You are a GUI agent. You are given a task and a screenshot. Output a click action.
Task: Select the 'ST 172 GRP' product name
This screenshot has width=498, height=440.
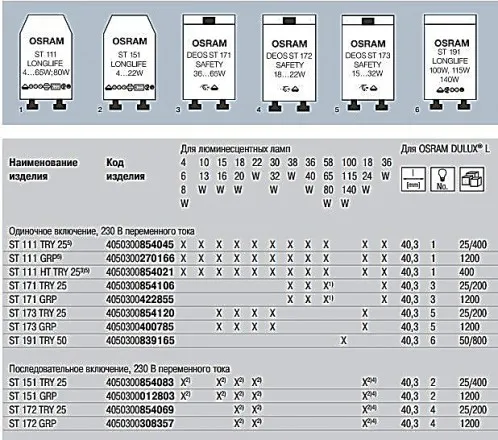click(33, 423)
